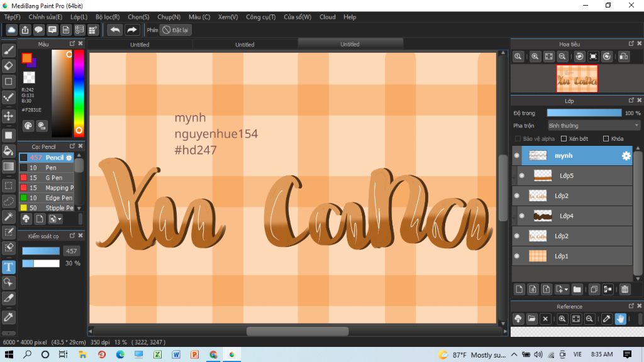644x362 pixels.
Task: Toggle the Xén bớt checkbox
Action: [x=564, y=139]
